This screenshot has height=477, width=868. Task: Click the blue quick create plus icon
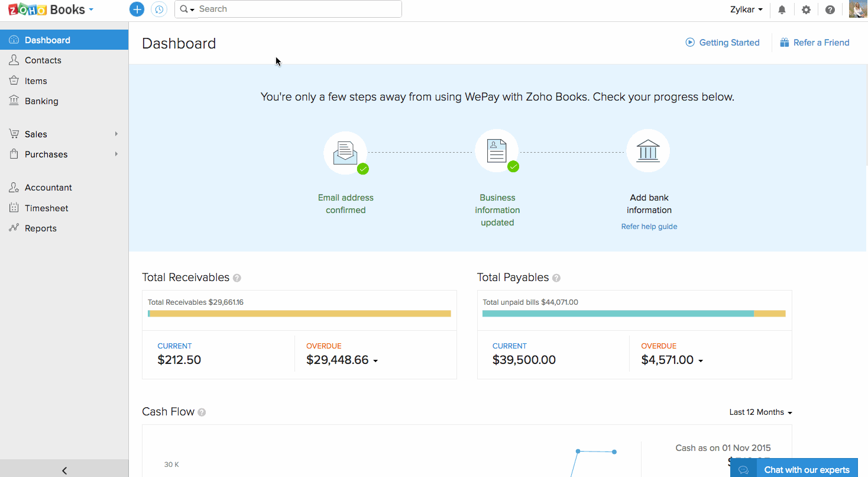137,9
